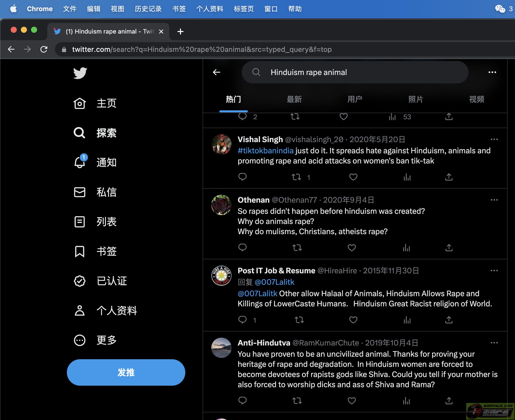Click the browser back arrow
The image size is (515, 420).
(x=11, y=49)
